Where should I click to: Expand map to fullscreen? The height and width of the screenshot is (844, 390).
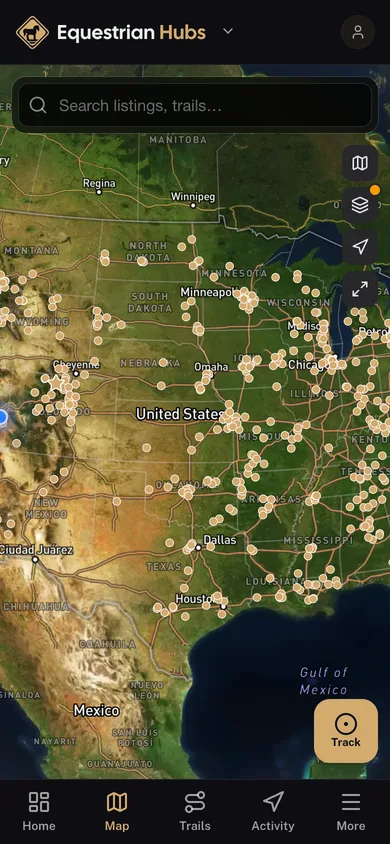[360, 290]
